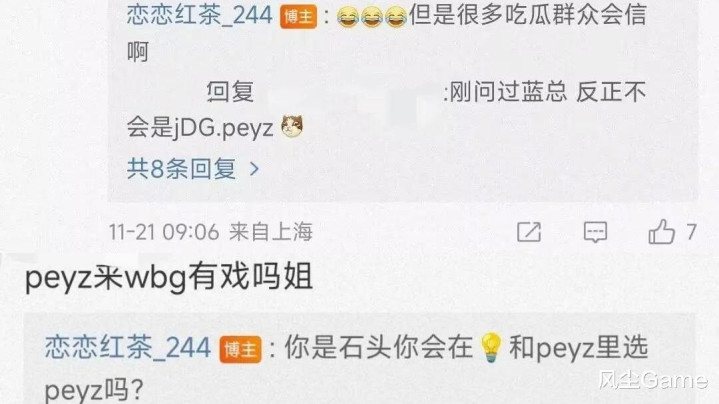
Task: Click the chevron next to 共8条回复
Action: [254, 170]
